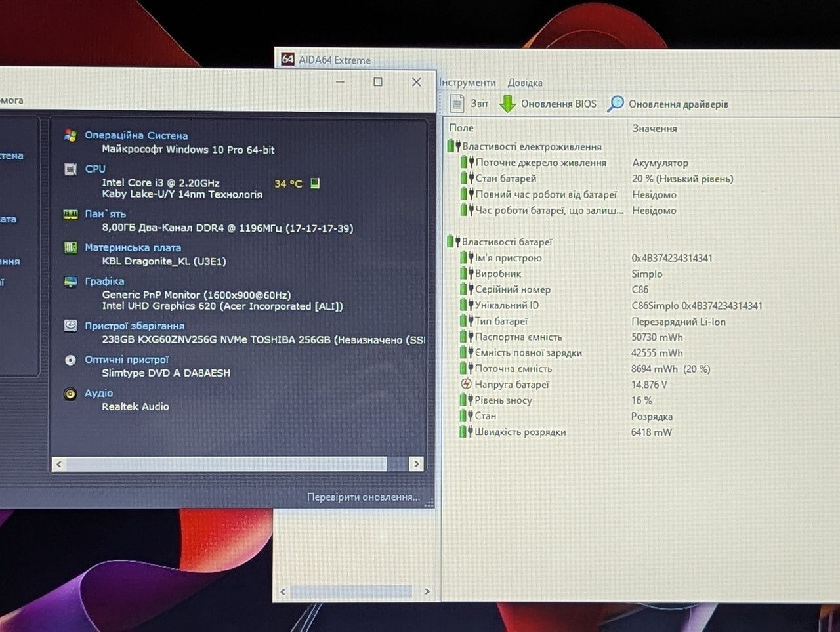Select the Властивості батареї group row
This screenshot has height=632, width=840.
507,242
